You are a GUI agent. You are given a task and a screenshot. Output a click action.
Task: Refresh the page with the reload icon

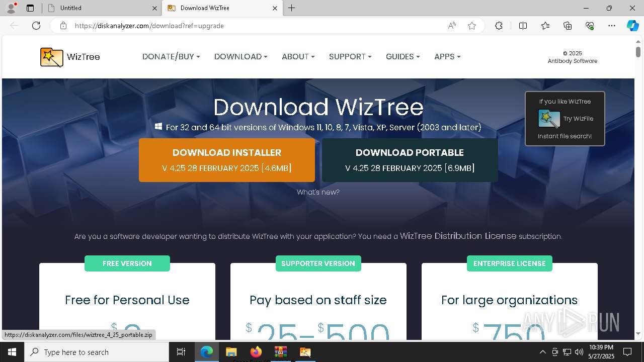(x=36, y=26)
